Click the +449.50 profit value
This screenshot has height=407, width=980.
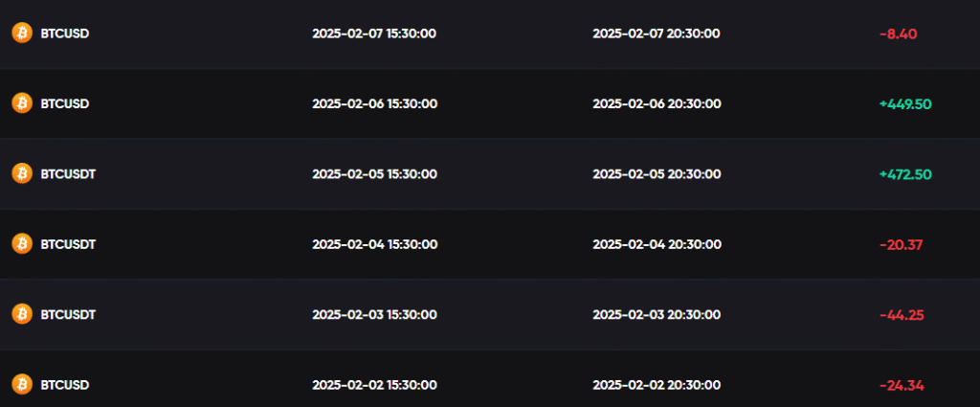905,103
